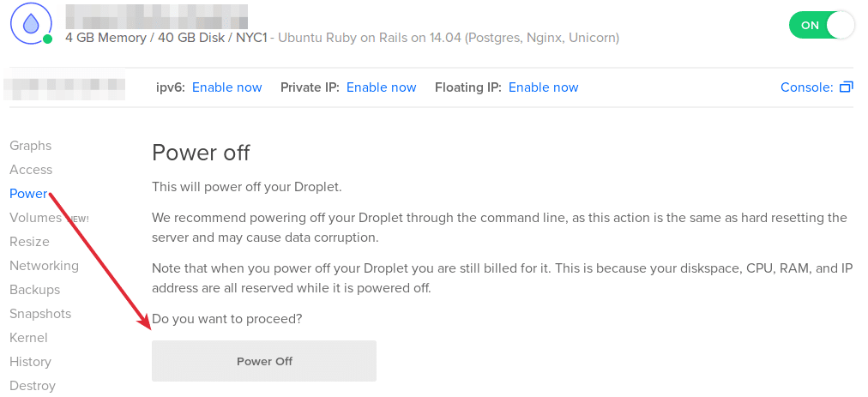Go to Networking settings
868x397 pixels.
45,266
